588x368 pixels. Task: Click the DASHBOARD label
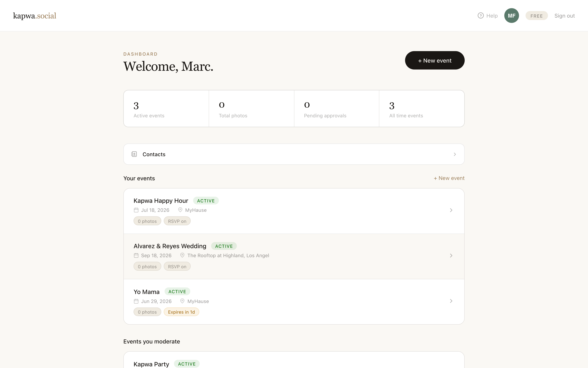(x=140, y=54)
